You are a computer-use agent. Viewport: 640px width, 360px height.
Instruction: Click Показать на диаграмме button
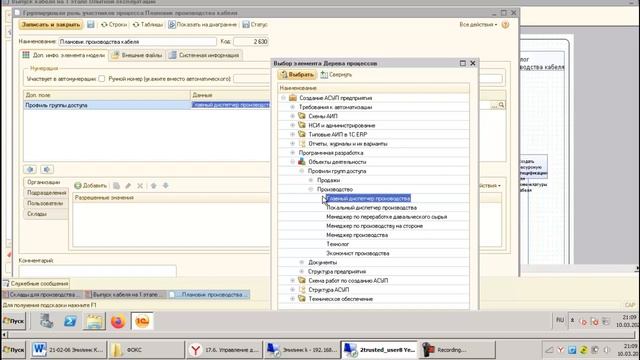[x=202, y=24]
